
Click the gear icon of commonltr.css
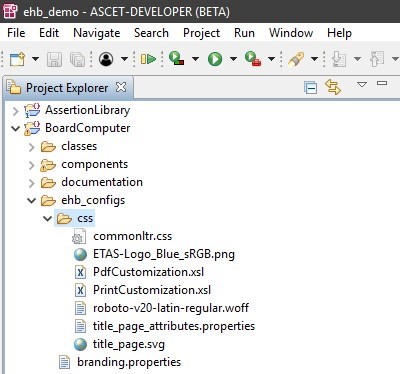(79, 236)
